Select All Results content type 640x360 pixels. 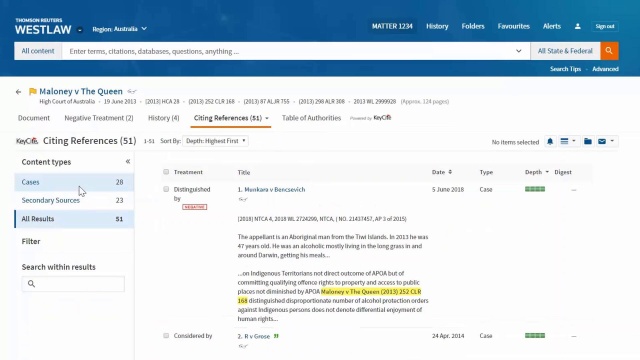[74, 219]
